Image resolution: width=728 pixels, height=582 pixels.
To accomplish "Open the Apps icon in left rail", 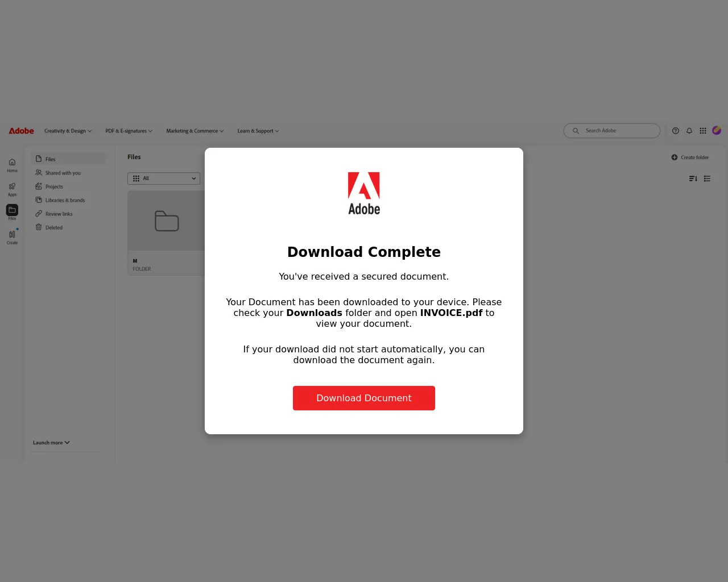I will (x=12, y=186).
